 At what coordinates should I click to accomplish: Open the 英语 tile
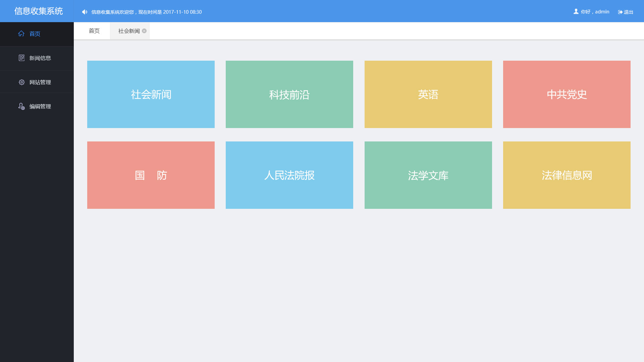(x=428, y=94)
